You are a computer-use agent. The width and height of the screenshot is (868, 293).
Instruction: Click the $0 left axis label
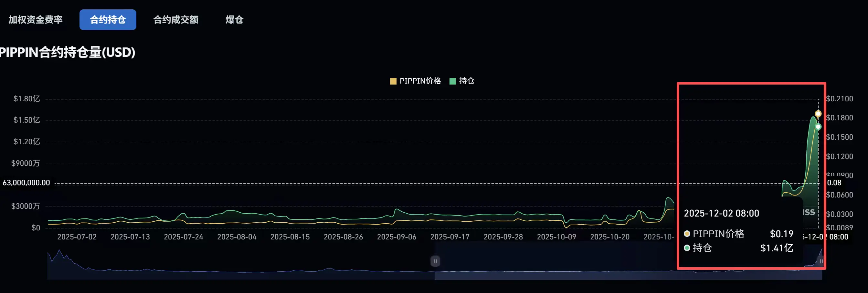coord(36,228)
